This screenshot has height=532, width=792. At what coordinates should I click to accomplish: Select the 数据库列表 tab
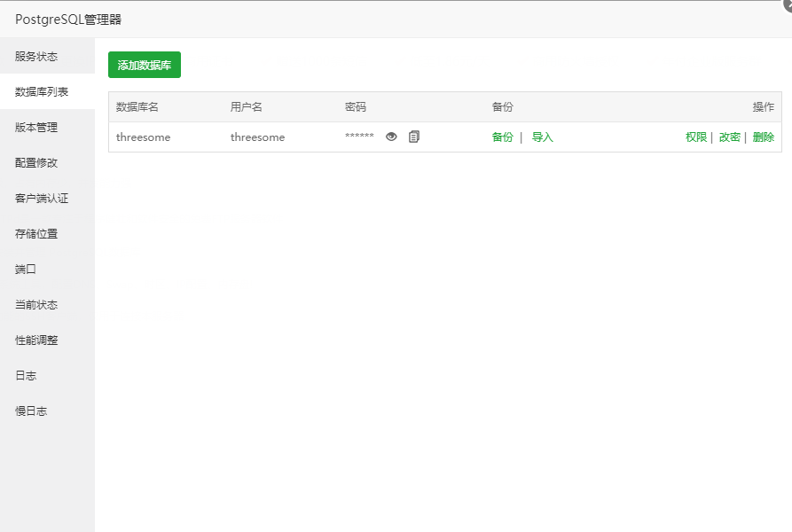pyautogui.click(x=48, y=91)
